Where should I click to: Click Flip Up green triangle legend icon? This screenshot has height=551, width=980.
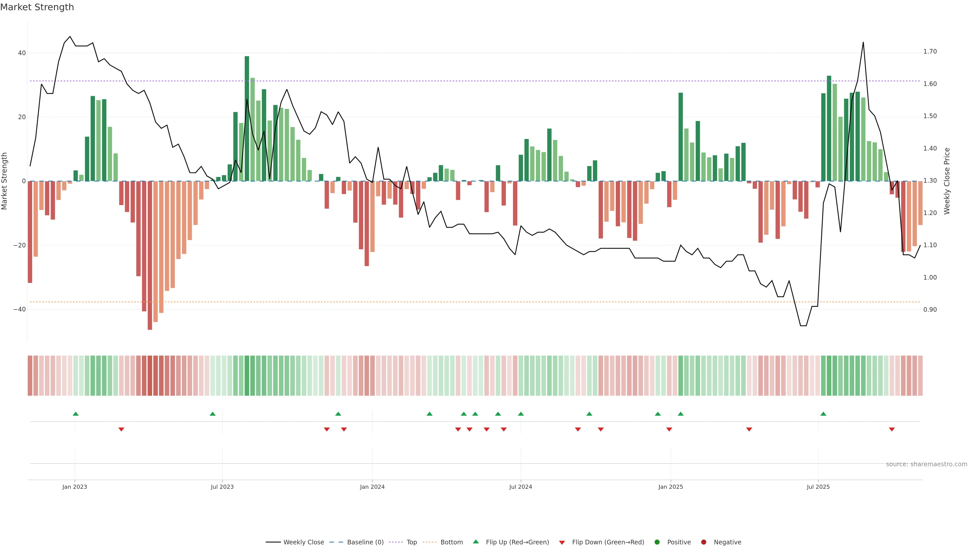[x=475, y=542]
